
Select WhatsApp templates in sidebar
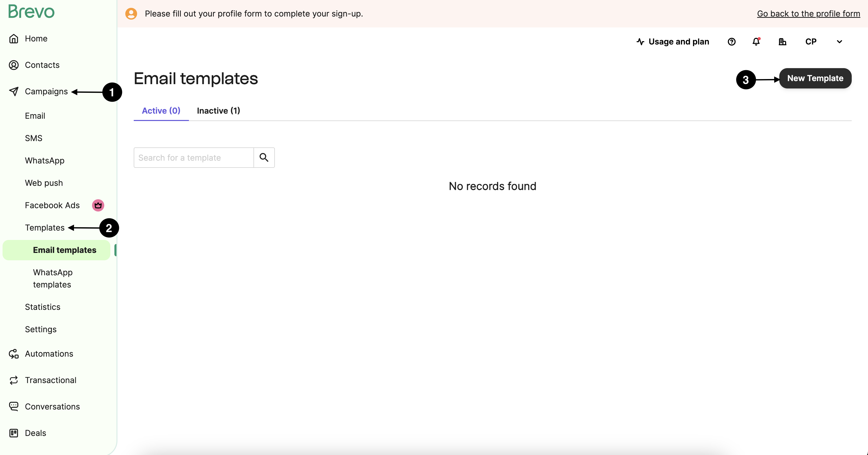click(x=53, y=279)
